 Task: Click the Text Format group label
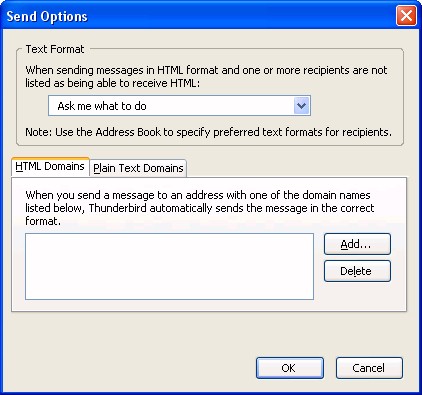55,49
